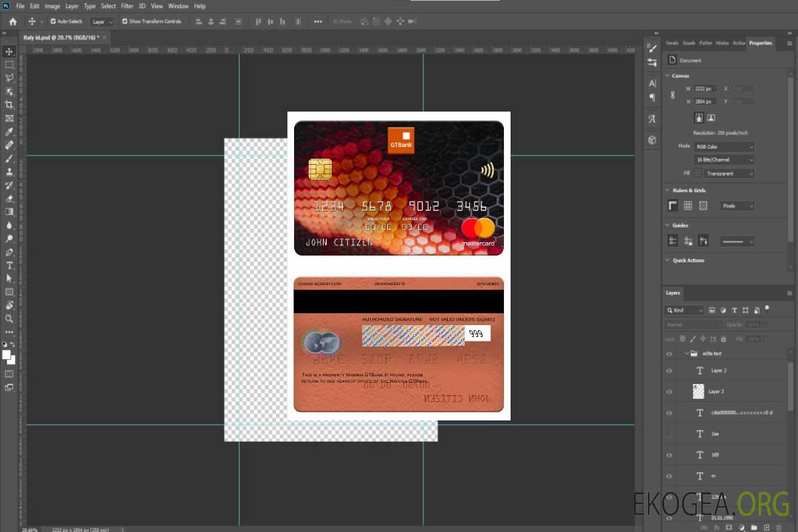Open the Auto-Select Layer dropdown
The image size is (798, 532).
[x=102, y=21]
